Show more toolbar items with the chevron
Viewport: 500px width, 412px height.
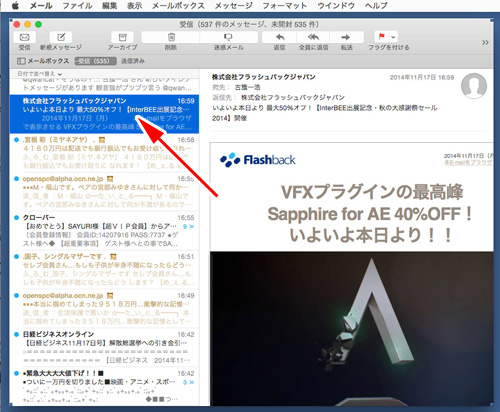[x=485, y=42]
